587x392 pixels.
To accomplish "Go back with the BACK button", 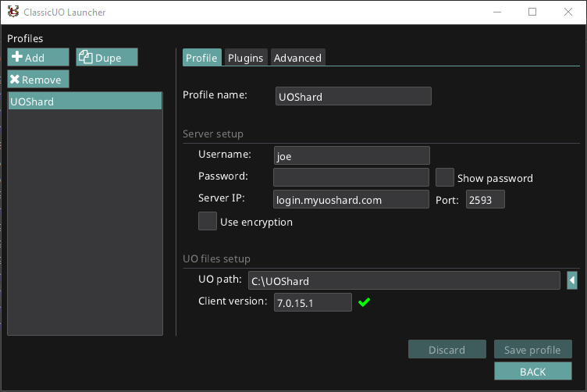I will point(532,371).
